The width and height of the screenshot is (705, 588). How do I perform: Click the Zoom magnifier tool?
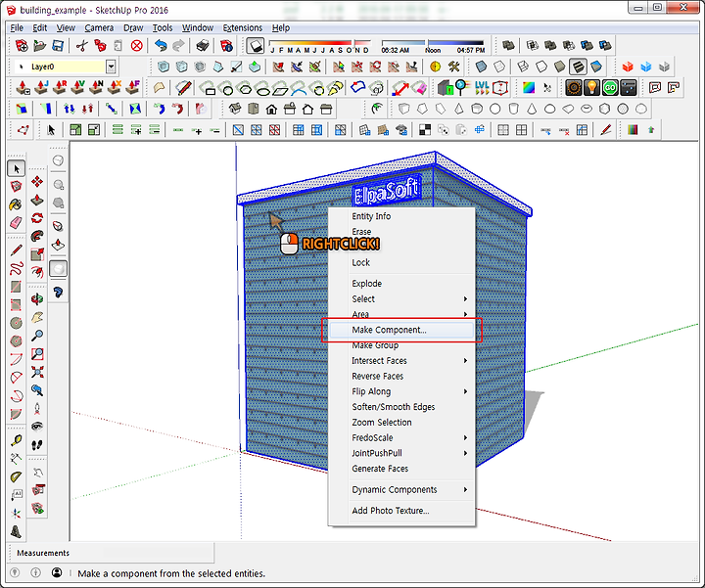point(37,336)
